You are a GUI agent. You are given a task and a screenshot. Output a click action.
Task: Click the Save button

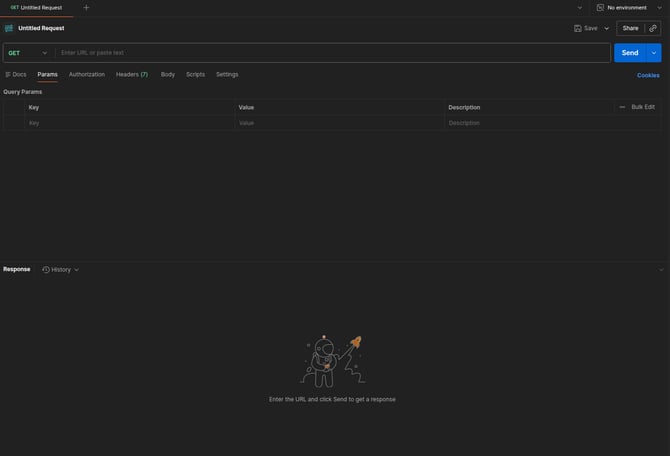586,28
